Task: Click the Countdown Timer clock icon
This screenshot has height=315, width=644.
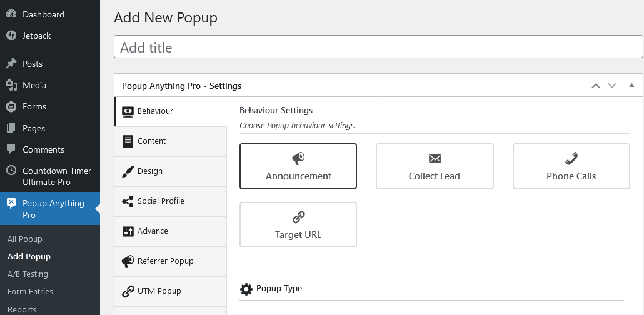Action: [x=11, y=171]
